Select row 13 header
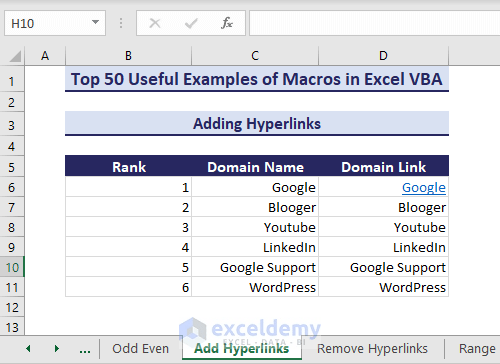 pyautogui.click(x=12, y=327)
